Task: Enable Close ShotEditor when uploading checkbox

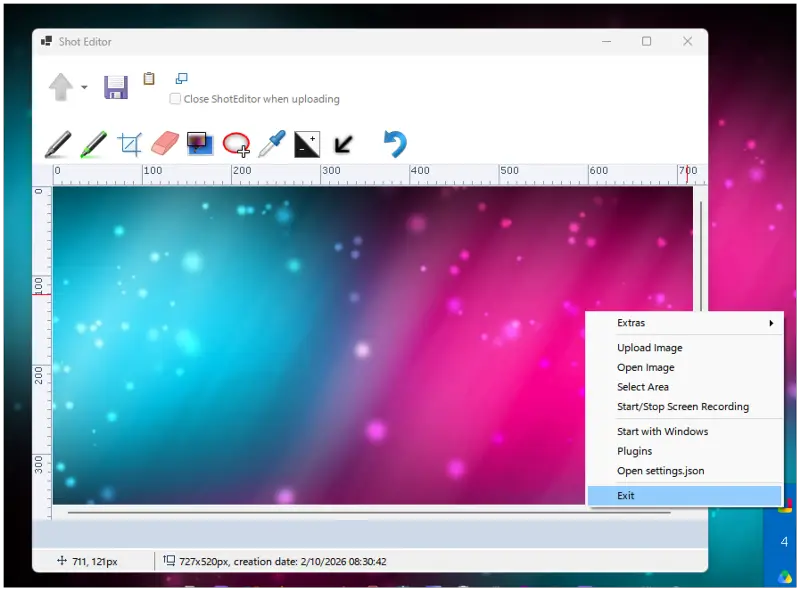Action: tap(175, 98)
